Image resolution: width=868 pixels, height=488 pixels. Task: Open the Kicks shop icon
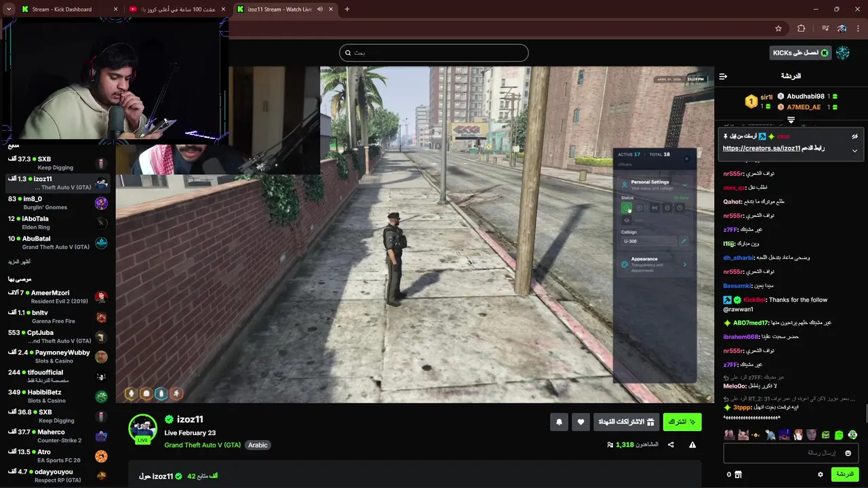tap(738, 474)
